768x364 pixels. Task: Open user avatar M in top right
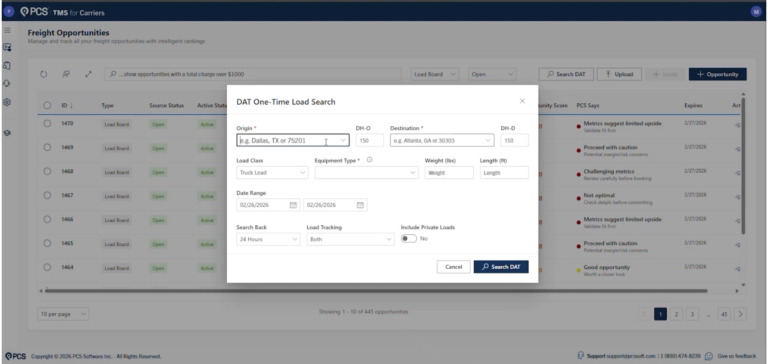(756, 12)
